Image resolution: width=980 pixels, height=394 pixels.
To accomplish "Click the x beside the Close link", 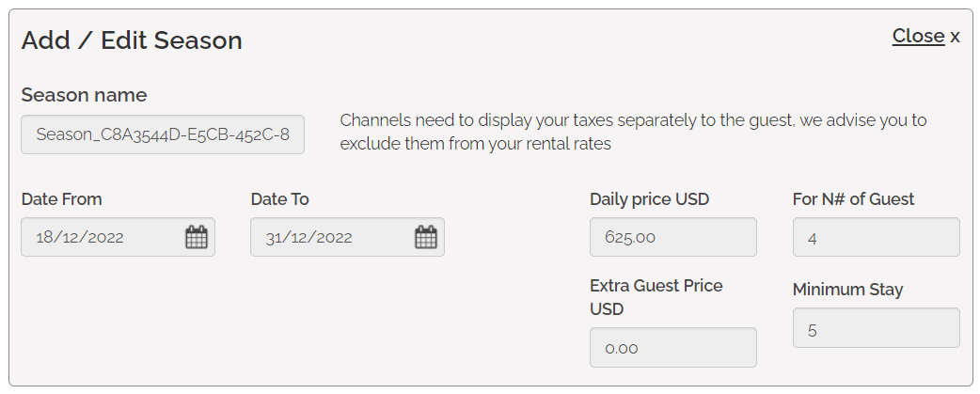I will (x=955, y=37).
